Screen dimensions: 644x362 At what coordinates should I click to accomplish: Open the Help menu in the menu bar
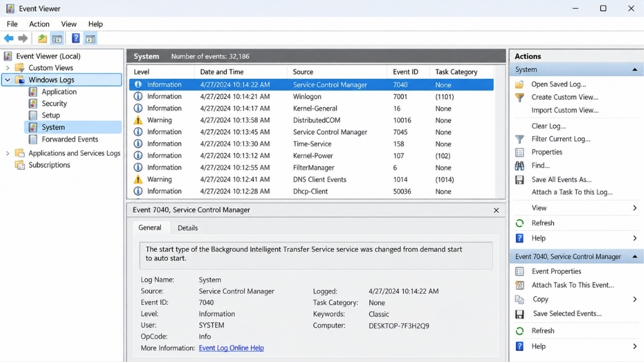[96, 24]
